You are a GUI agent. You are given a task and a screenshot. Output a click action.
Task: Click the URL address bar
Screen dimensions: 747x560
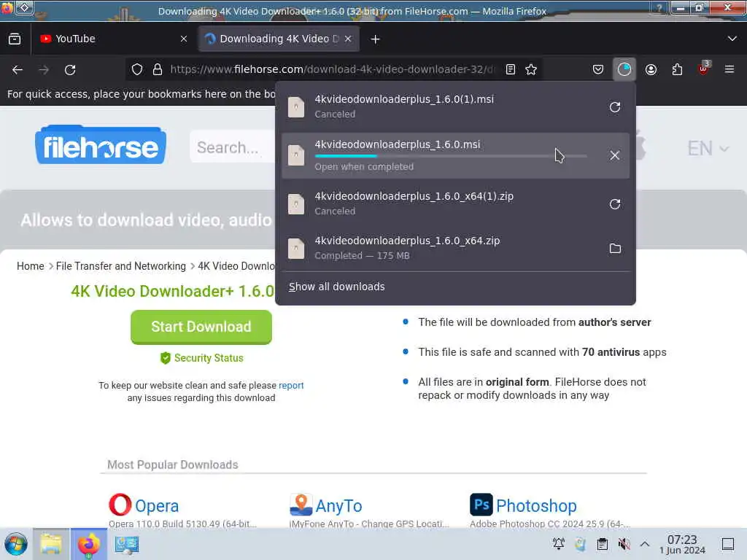332,69
